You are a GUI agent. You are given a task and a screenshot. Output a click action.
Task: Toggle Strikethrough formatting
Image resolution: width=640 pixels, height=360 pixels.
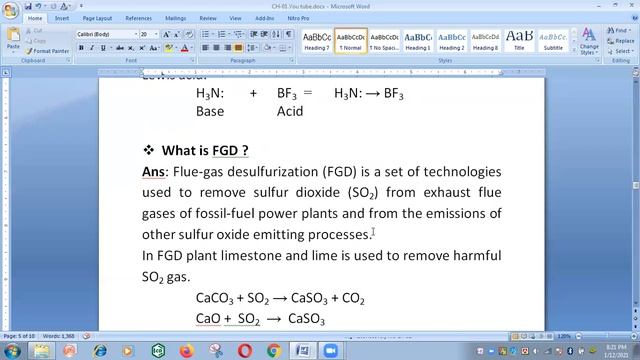coord(120,48)
